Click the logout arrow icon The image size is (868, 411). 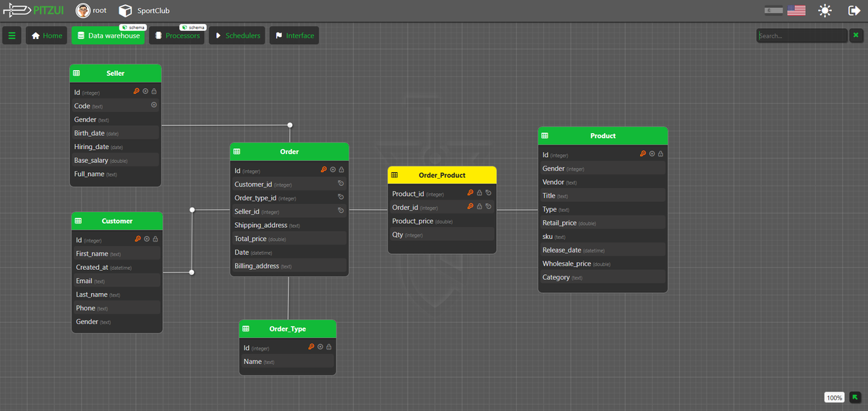click(x=854, y=11)
